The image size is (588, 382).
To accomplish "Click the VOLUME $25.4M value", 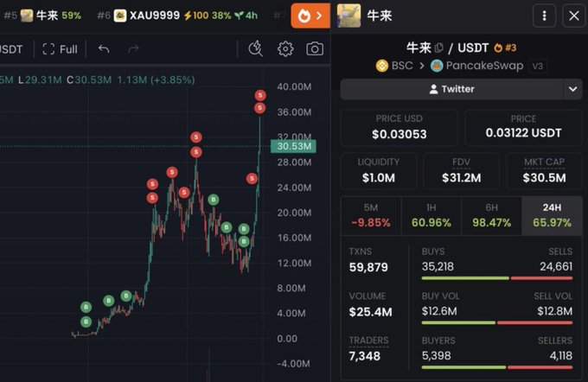I will (370, 312).
